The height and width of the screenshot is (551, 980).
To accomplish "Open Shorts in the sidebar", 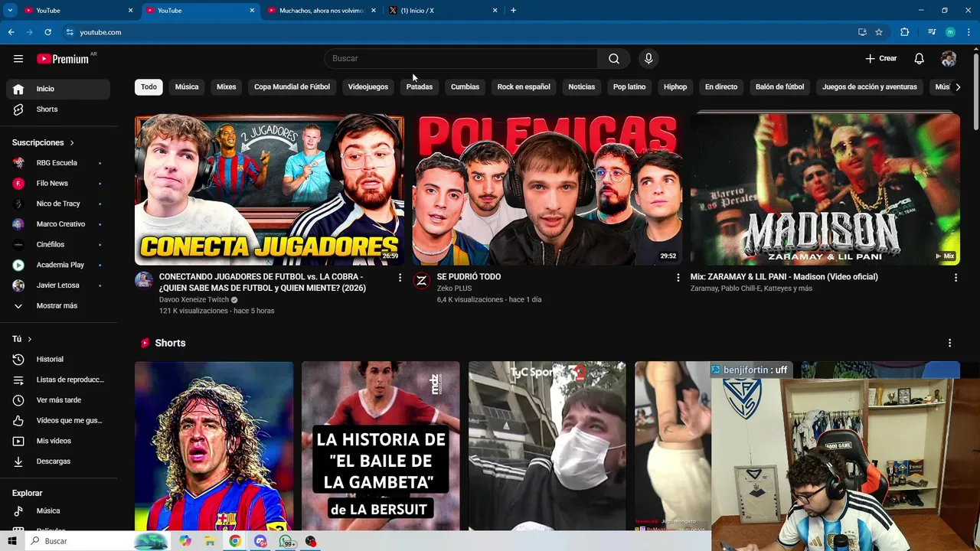I will [x=58, y=109].
